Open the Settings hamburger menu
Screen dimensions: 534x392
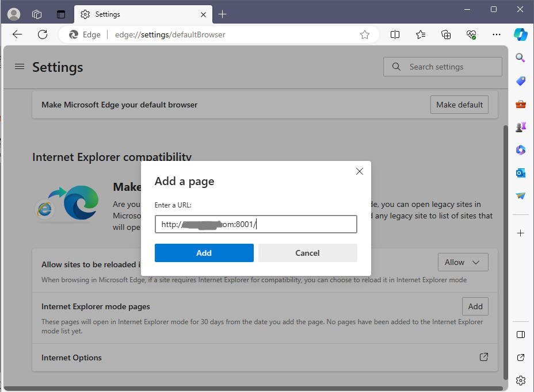coord(20,66)
